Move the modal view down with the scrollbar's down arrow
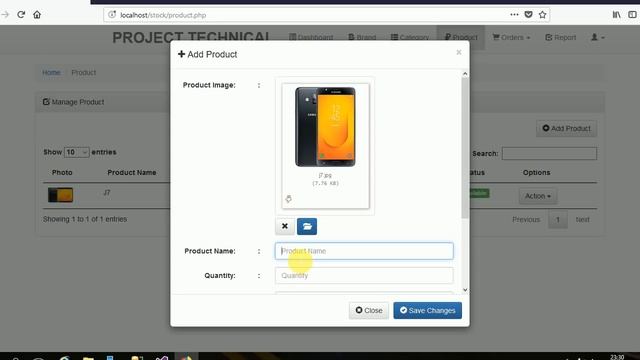Viewport: 640px width, 360px height. pos(465,290)
